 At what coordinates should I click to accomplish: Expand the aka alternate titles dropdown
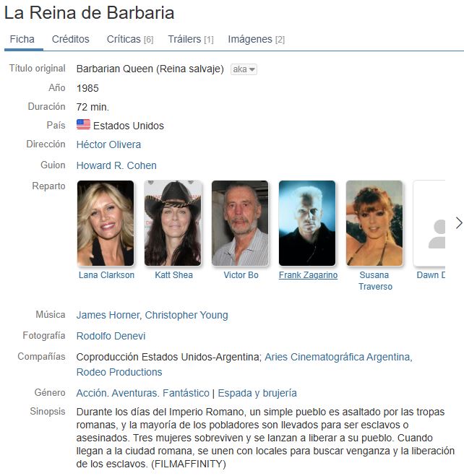(x=244, y=69)
